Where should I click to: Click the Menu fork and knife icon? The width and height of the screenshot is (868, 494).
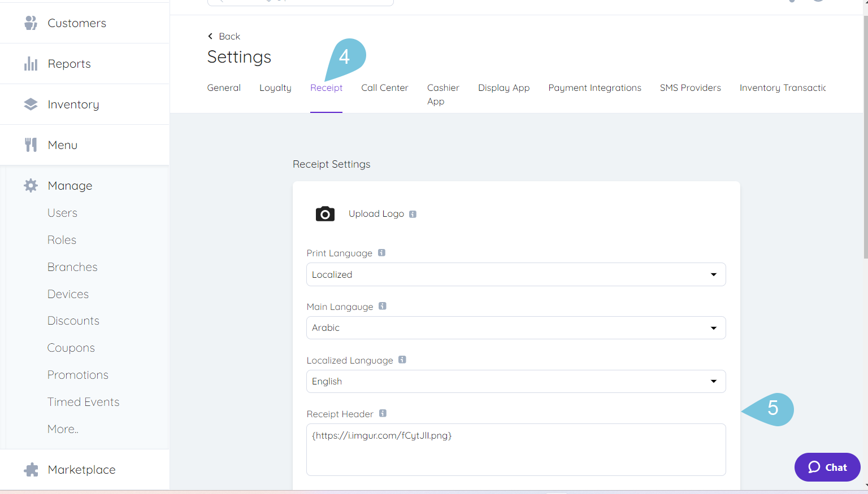pos(31,145)
